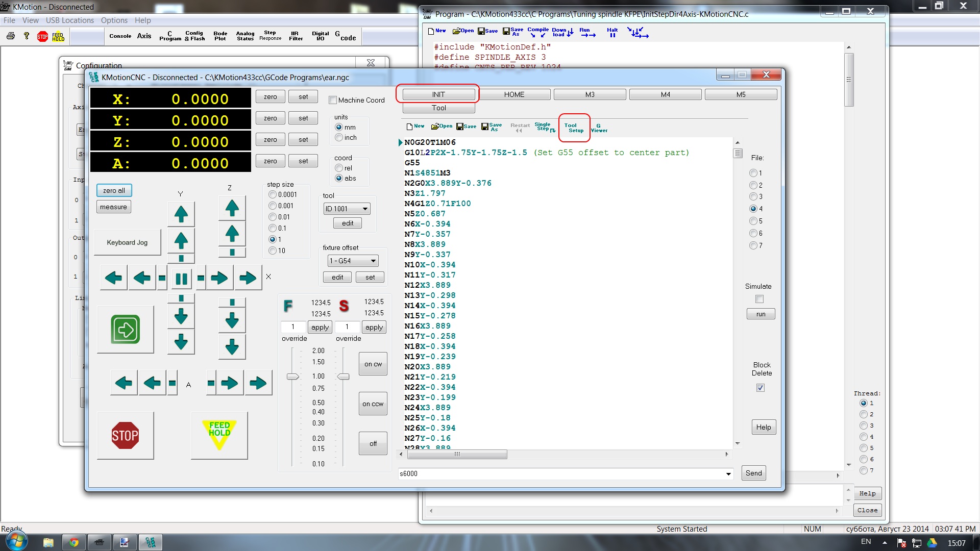Click the Single Step toolbar icon
The width and height of the screenshot is (980, 551).
pyautogui.click(x=544, y=127)
